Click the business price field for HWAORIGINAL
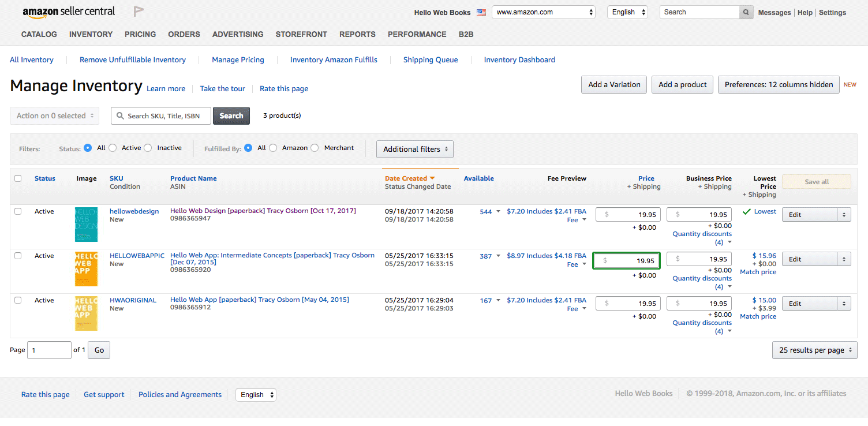 point(699,303)
